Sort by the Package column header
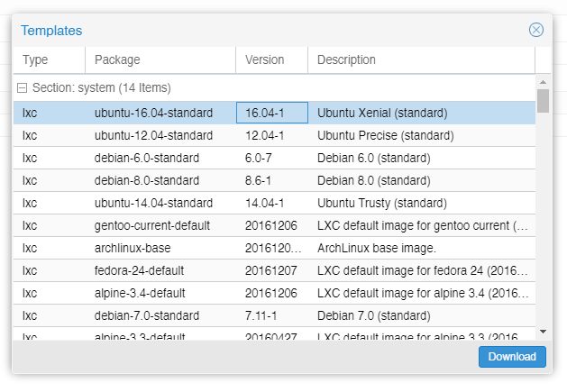The width and height of the screenshot is (567, 392). click(160, 59)
